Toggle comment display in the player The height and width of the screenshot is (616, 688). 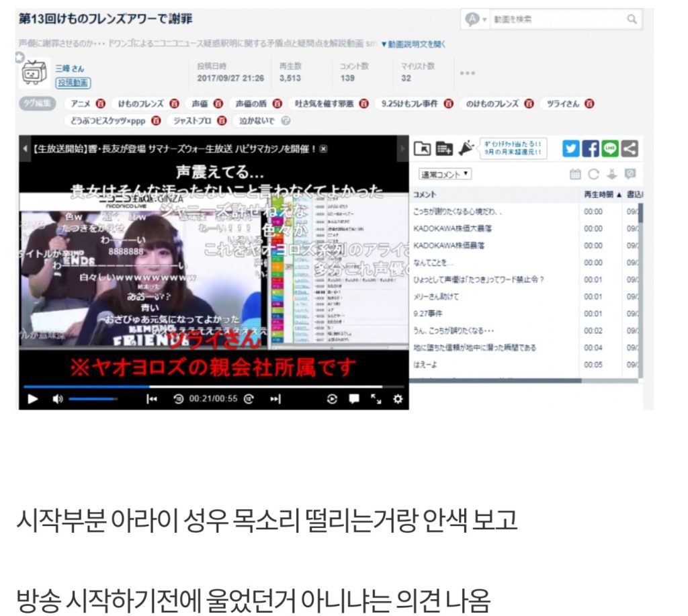354,399
